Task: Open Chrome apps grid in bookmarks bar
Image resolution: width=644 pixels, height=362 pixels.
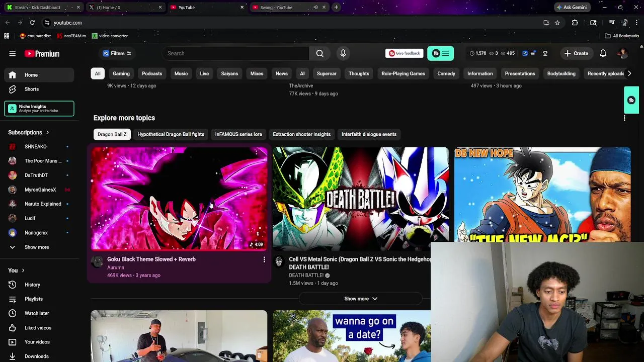Action: [7, 36]
